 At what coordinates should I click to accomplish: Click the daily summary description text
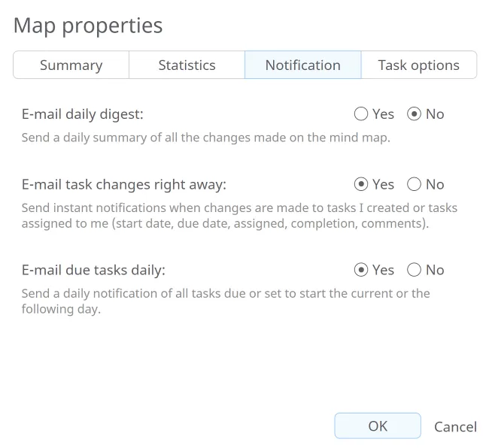tap(205, 138)
